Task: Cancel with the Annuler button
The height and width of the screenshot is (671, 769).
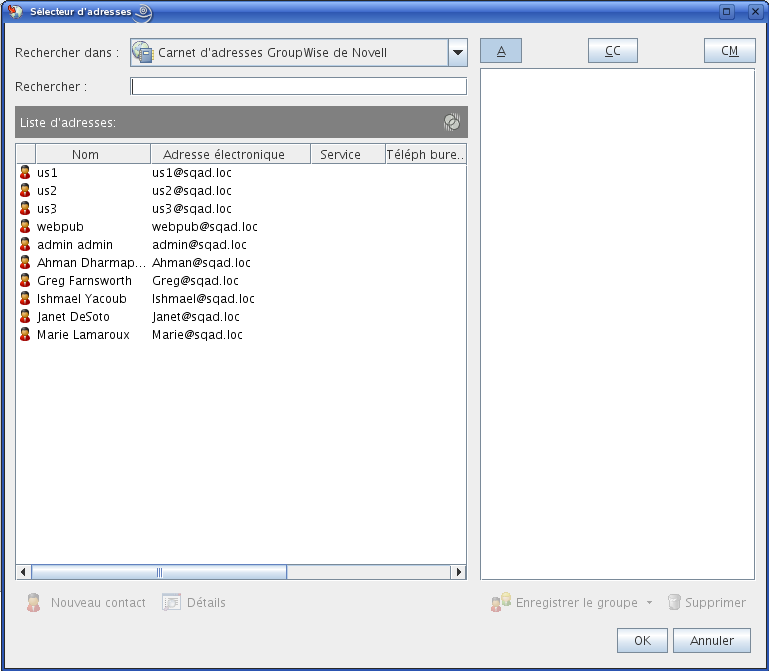Action: tap(712, 640)
